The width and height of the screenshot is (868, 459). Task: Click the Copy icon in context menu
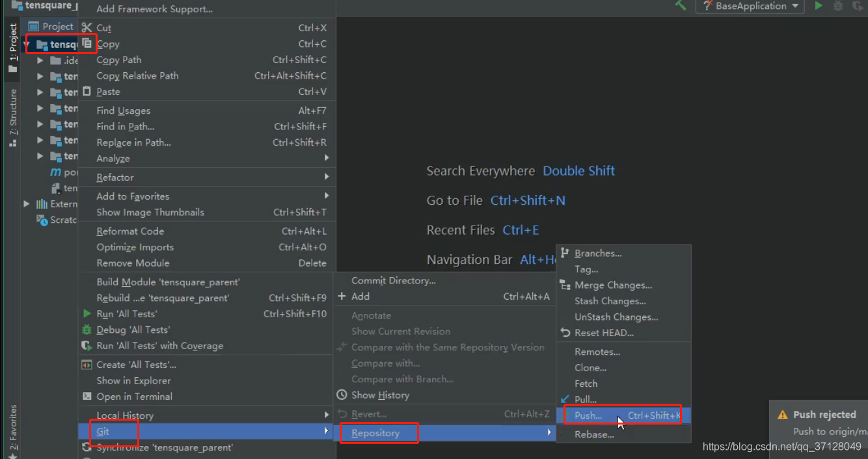(87, 44)
